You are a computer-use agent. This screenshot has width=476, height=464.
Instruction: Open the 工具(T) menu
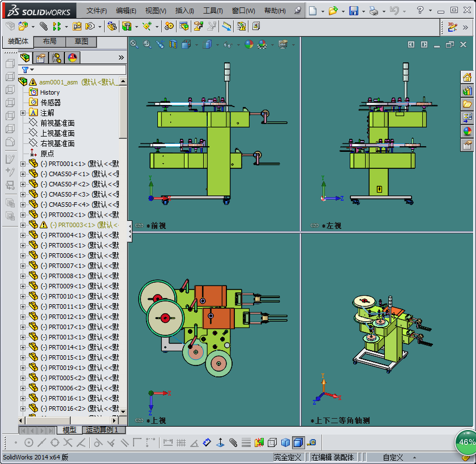(x=213, y=11)
